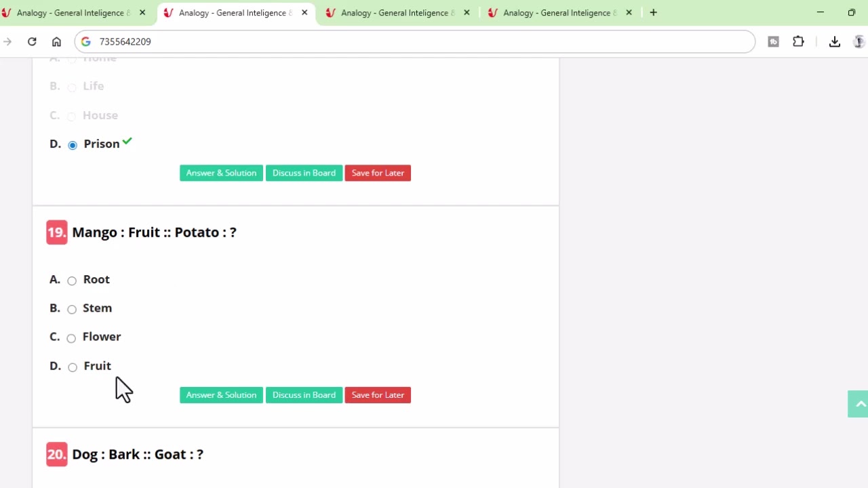Image resolution: width=868 pixels, height=488 pixels.
Task: Select radio option Fruit for question 19
Action: coord(73,367)
